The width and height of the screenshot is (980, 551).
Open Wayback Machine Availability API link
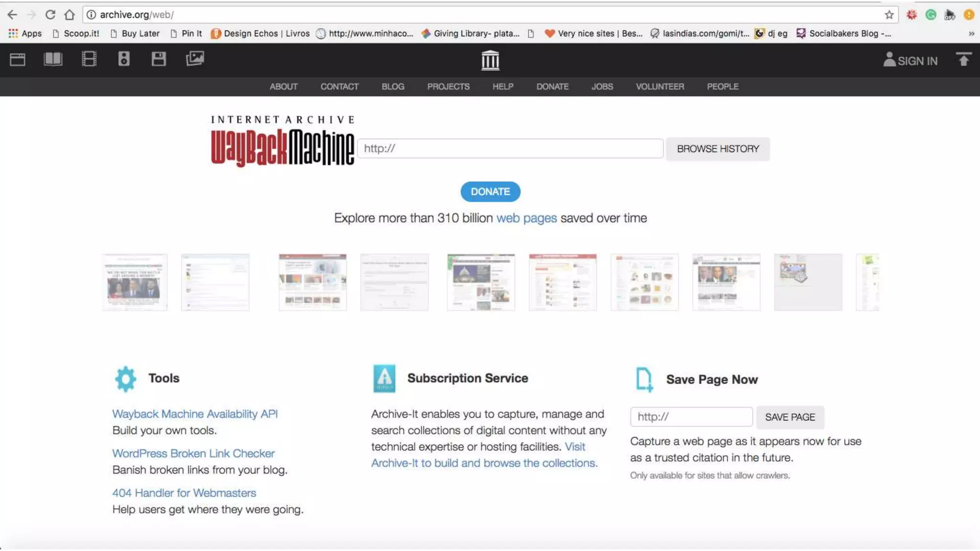(x=195, y=414)
